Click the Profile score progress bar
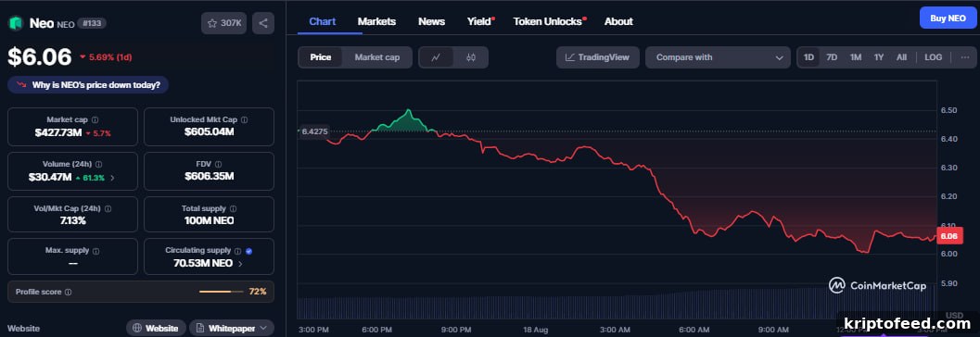This screenshot has height=337, width=980. [x=222, y=292]
